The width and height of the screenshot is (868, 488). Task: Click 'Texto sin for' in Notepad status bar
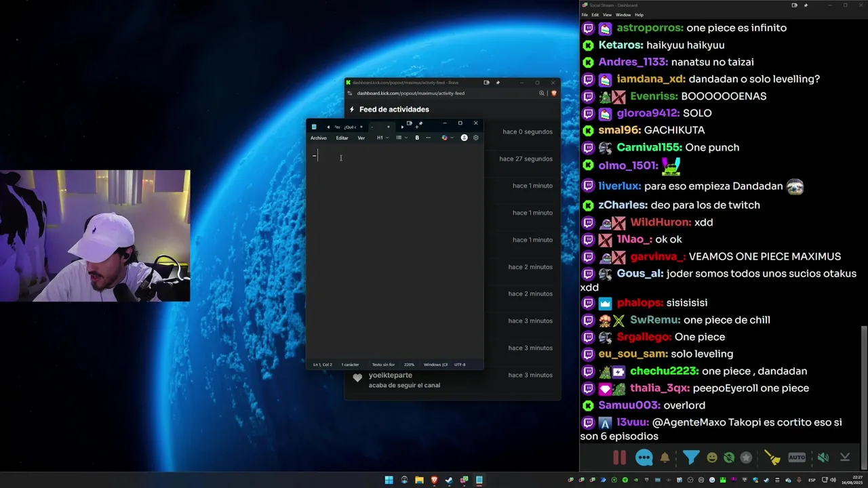click(x=383, y=365)
